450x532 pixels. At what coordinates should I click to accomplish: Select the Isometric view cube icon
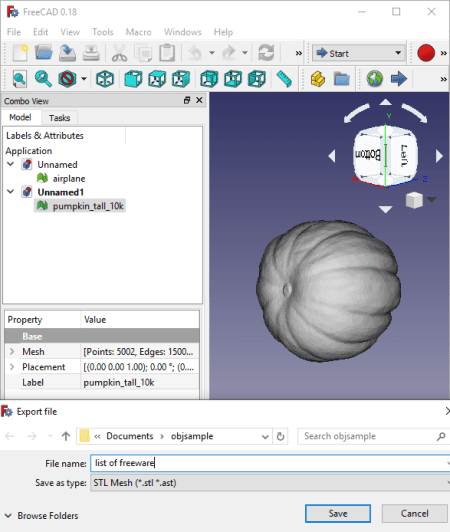click(105, 79)
